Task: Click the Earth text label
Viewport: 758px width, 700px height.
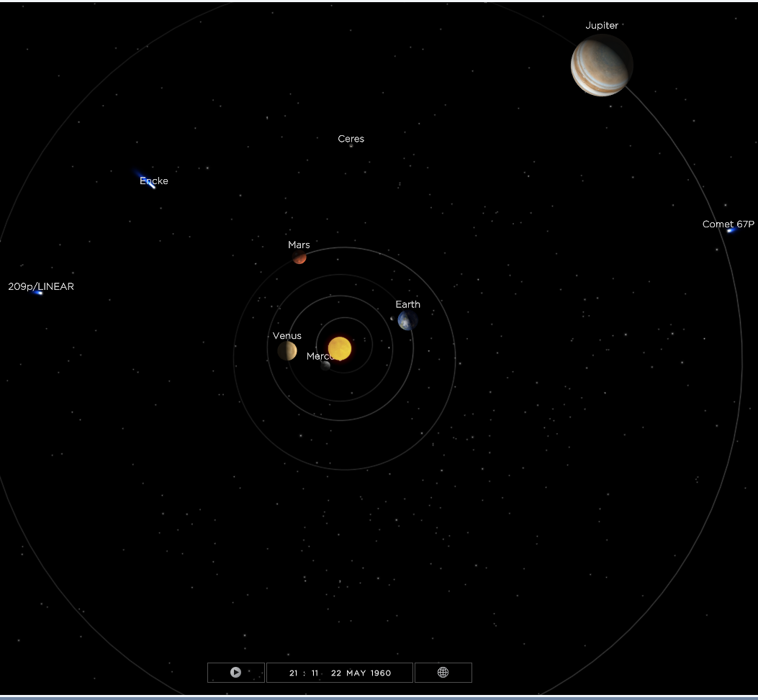Action: [x=407, y=304]
